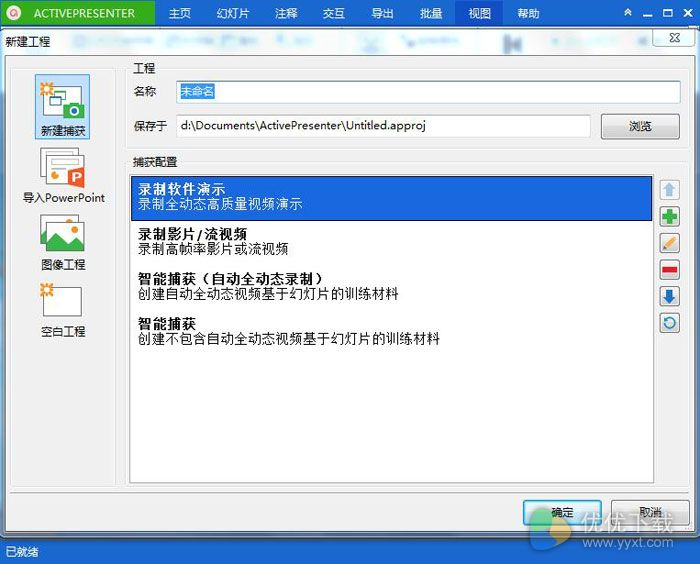Image resolution: width=700 pixels, height=564 pixels.
Task: Close the 新建工程 dialog
Action: click(675, 38)
